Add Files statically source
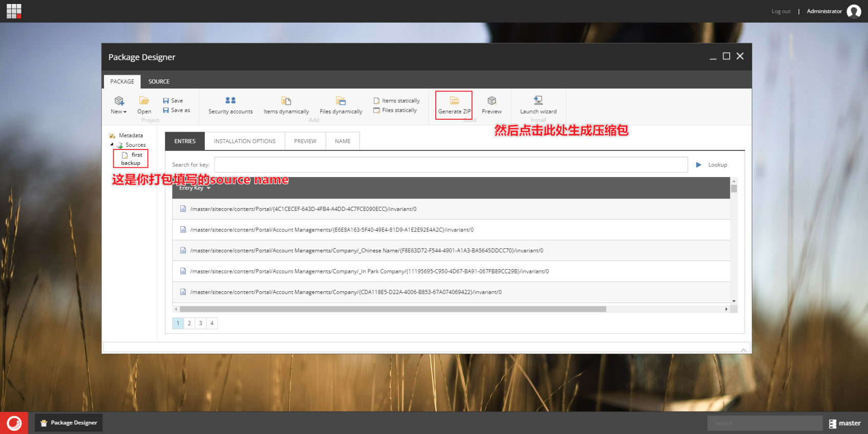868x434 pixels. point(395,110)
